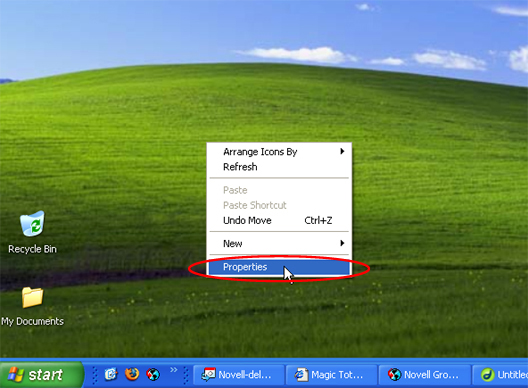The height and width of the screenshot is (388, 528).
Task: Choose Properties in the context menu
Action: coord(279,267)
